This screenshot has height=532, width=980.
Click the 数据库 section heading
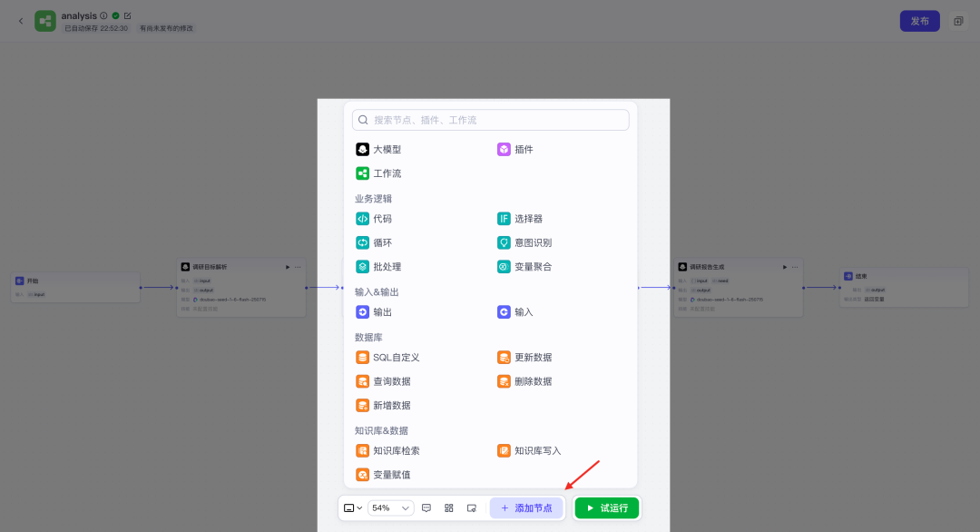(x=368, y=338)
